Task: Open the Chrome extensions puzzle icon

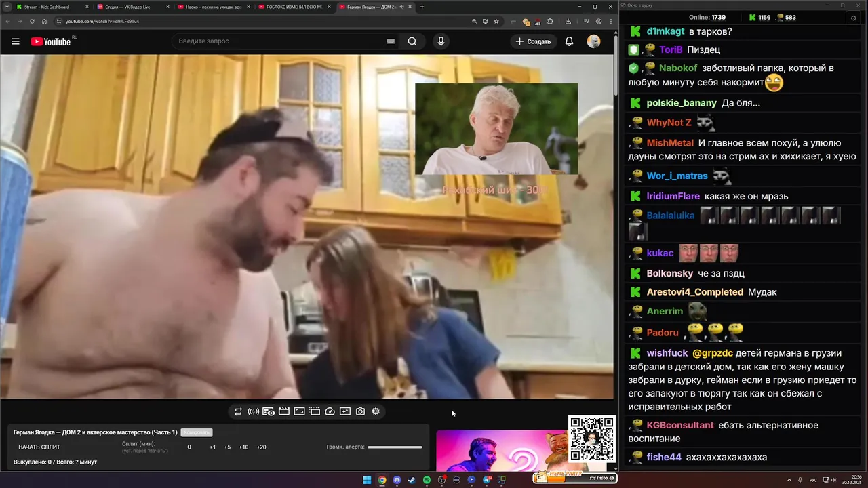Action: point(550,21)
